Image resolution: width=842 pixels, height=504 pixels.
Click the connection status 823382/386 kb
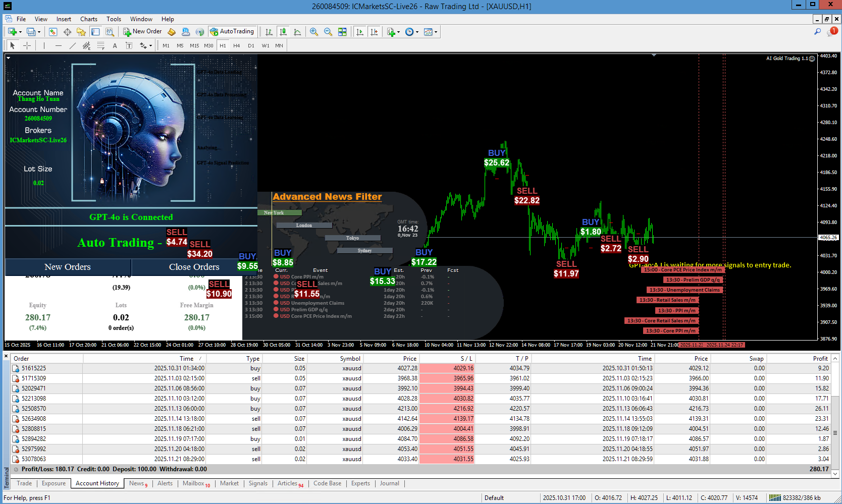(x=796, y=498)
